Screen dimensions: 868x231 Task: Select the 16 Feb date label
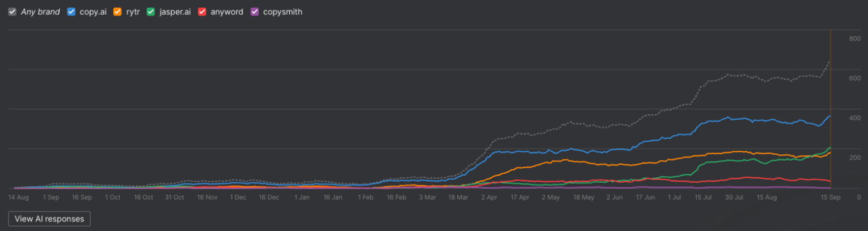[x=396, y=197]
